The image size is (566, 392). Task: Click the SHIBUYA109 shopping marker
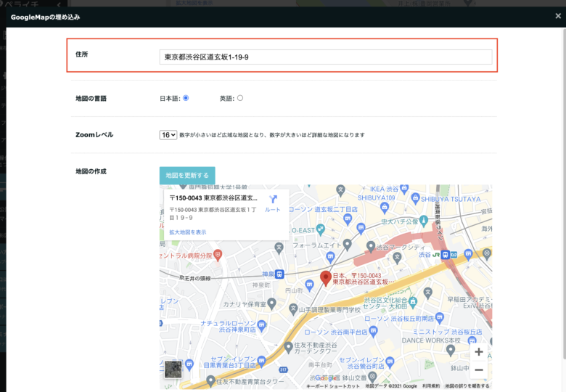[x=385, y=207]
